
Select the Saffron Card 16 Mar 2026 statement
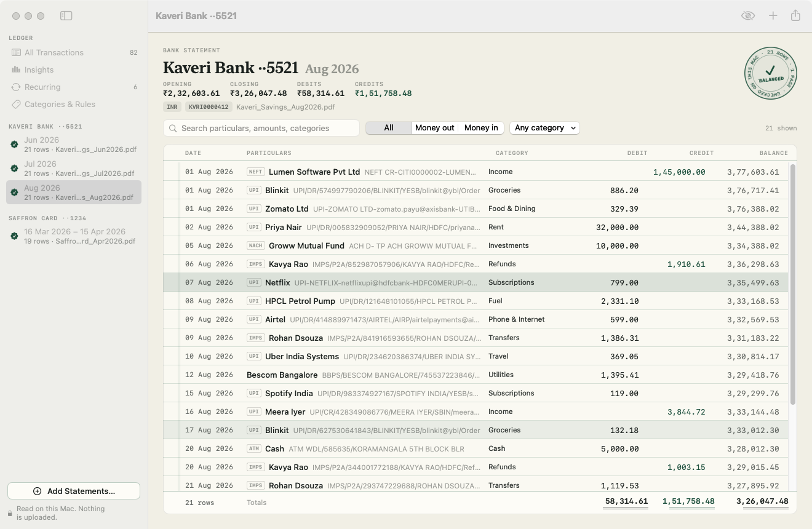point(74,236)
